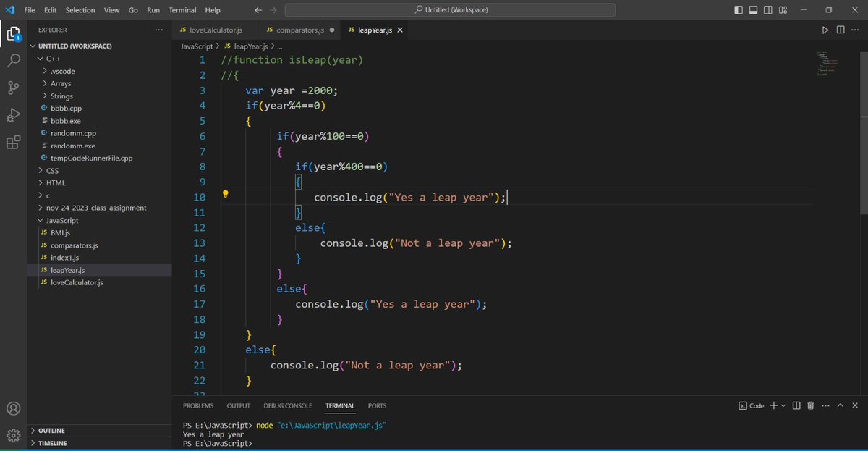Viewport: 868px width, 451px height.
Task: Toggle Primary Side Bar layout icon
Action: pos(739,10)
